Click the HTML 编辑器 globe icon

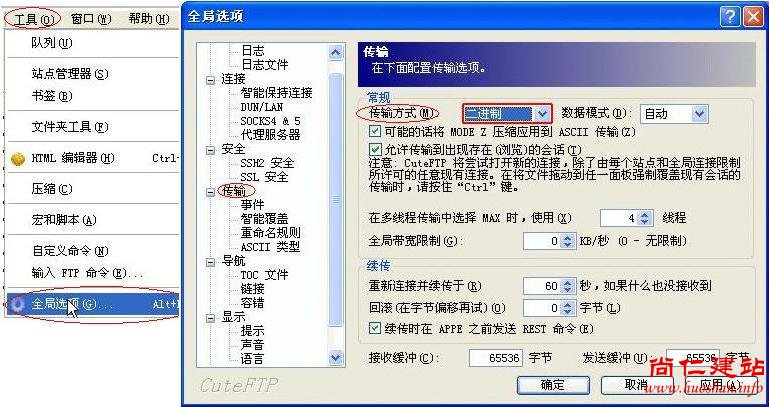point(18,159)
